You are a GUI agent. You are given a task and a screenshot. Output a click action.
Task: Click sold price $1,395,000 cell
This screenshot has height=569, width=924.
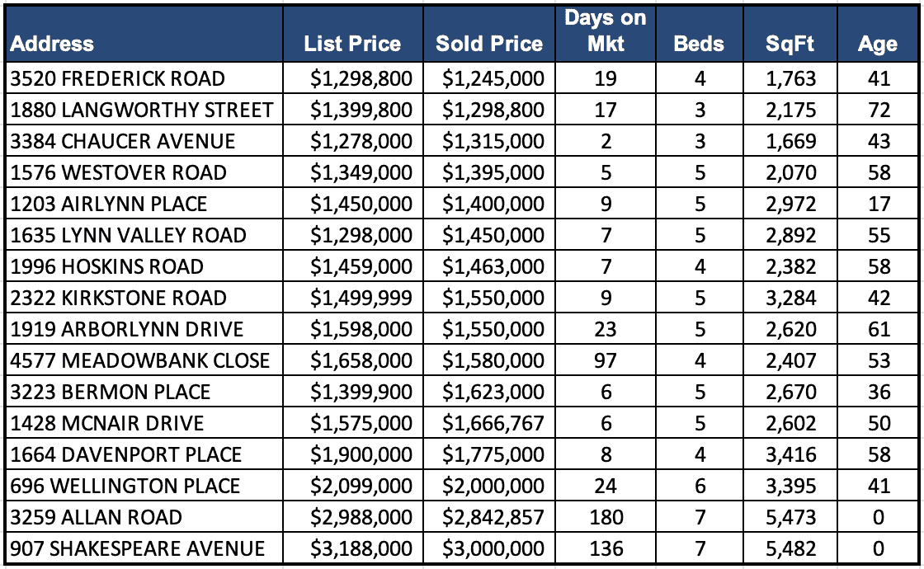point(493,172)
